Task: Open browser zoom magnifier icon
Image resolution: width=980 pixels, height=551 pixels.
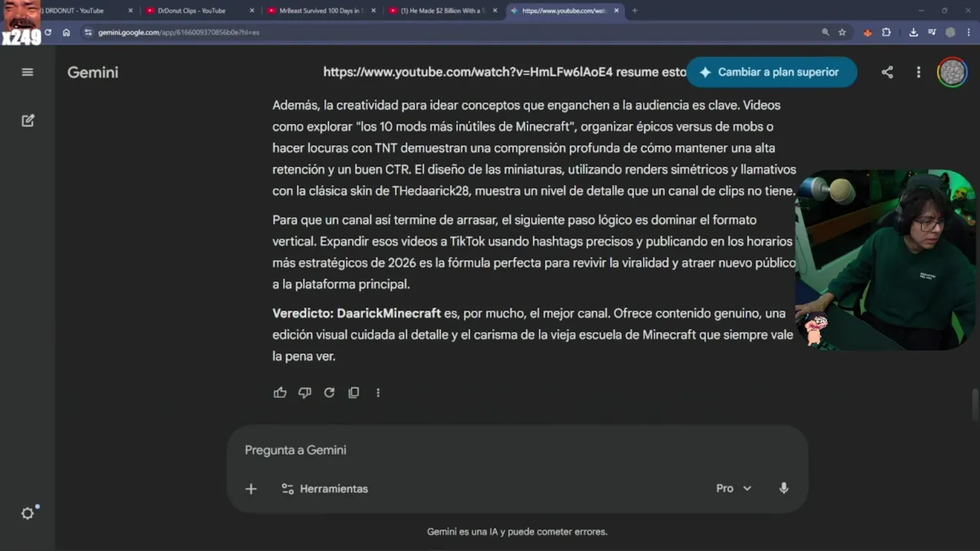Action: pyautogui.click(x=825, y=32)
